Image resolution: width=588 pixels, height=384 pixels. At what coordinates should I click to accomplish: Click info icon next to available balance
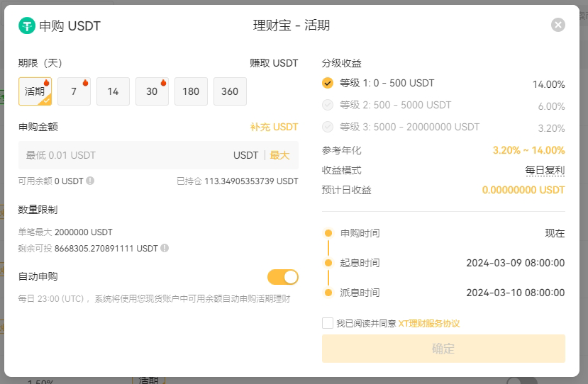point(90,181)
